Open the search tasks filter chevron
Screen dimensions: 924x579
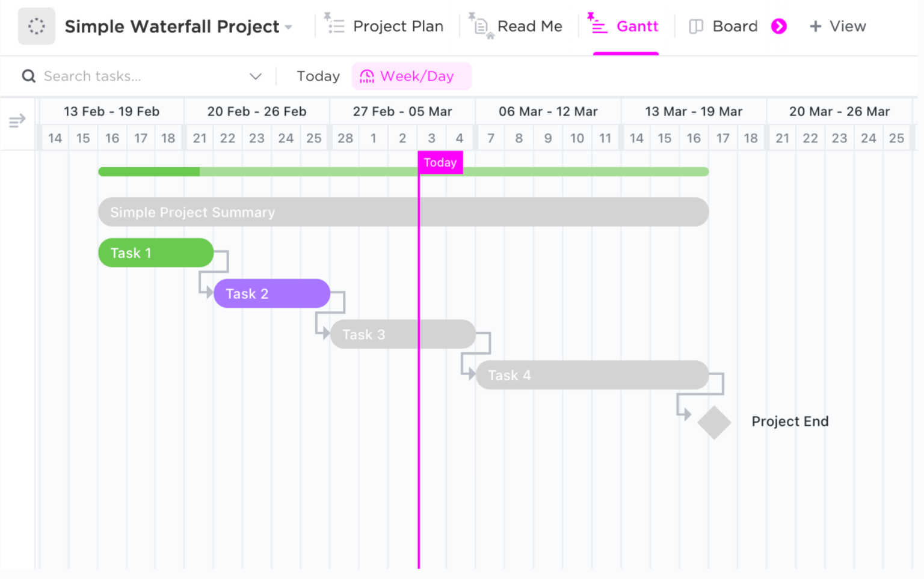coord(256,76)
